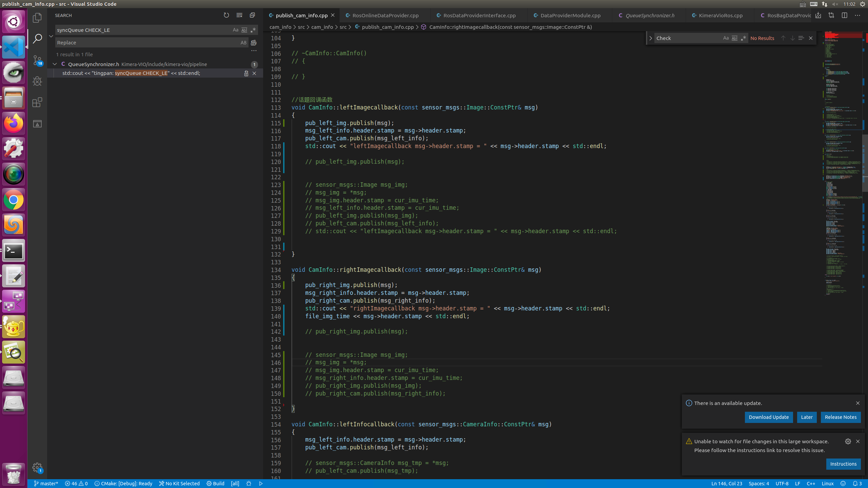This screenshot has height=488, width=868.
Task: Open the Instructions link in workspace warning
Action: coord(843,464)
